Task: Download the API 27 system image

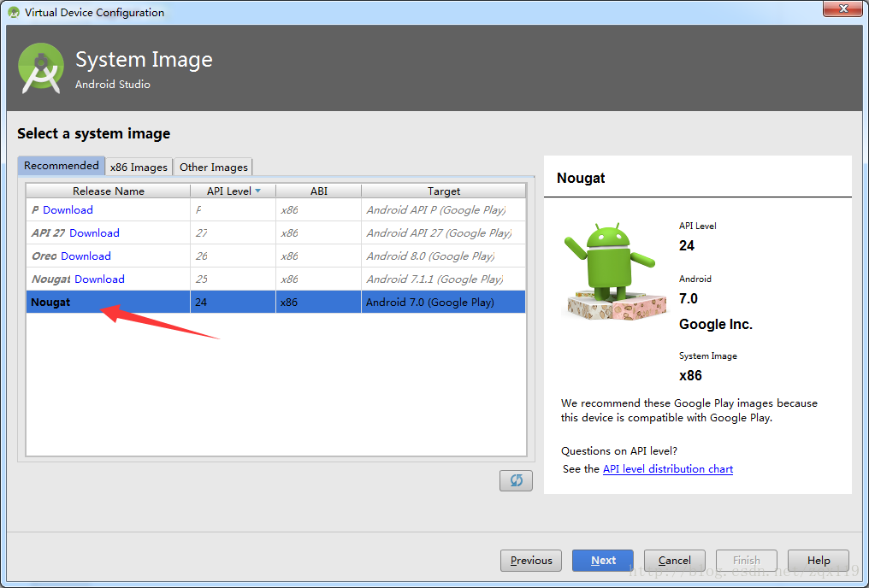Action: [x=94, y=233]
